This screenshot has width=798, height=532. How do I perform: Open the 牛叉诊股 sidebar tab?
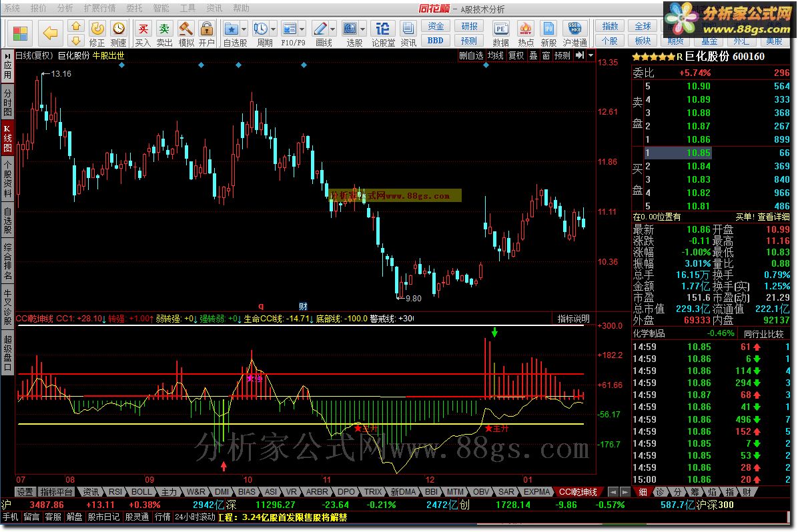(x=7, y=307)
